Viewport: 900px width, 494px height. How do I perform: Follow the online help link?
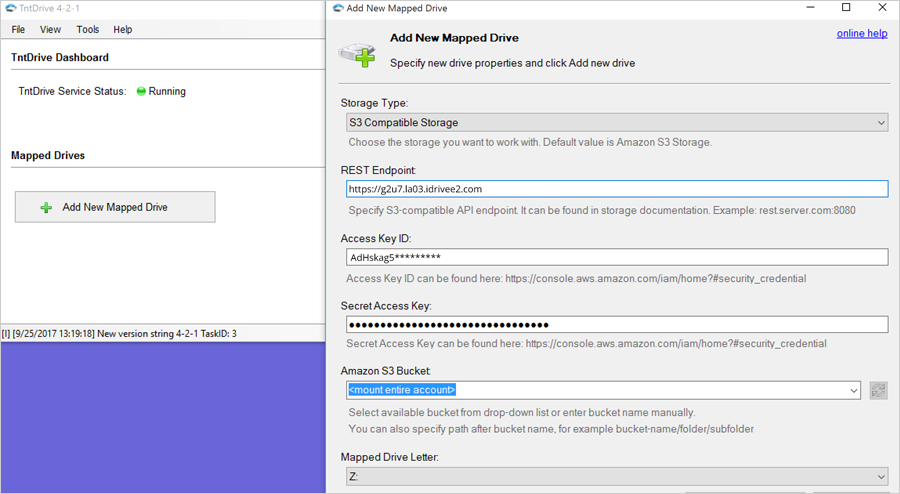pyautogui.click(x=861, y=34)
